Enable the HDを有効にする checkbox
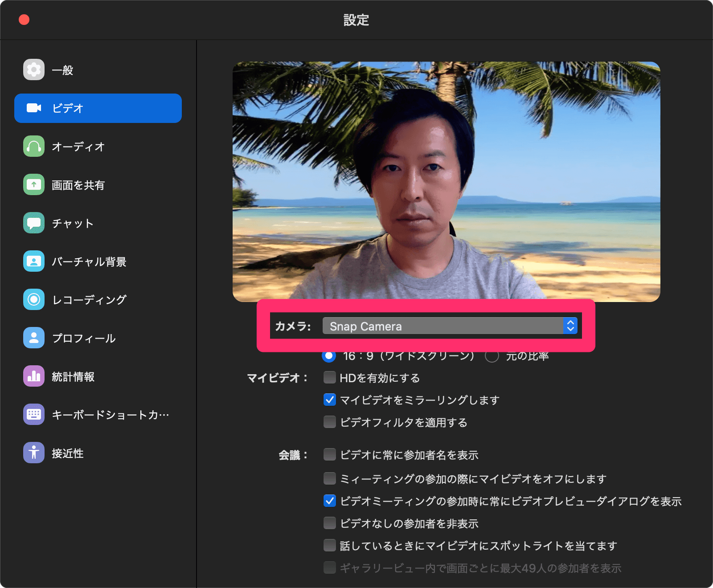Viewport: 713px width, 588px height. pos(329,378)
